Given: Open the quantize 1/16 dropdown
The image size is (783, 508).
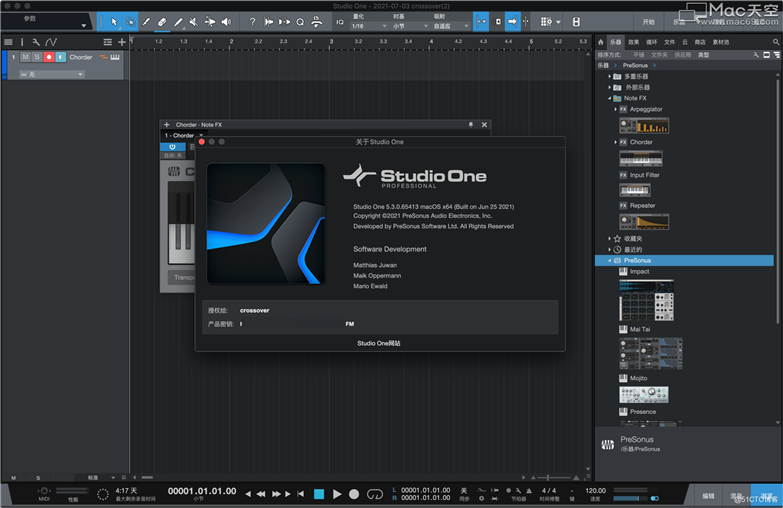Looking at the screenshot, I should pos(369,26).
